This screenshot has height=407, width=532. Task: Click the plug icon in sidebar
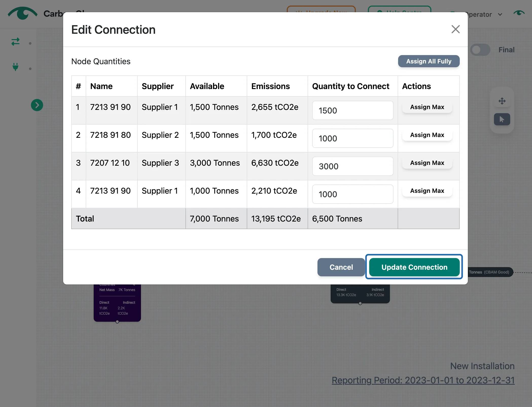[x=16, y=67]
